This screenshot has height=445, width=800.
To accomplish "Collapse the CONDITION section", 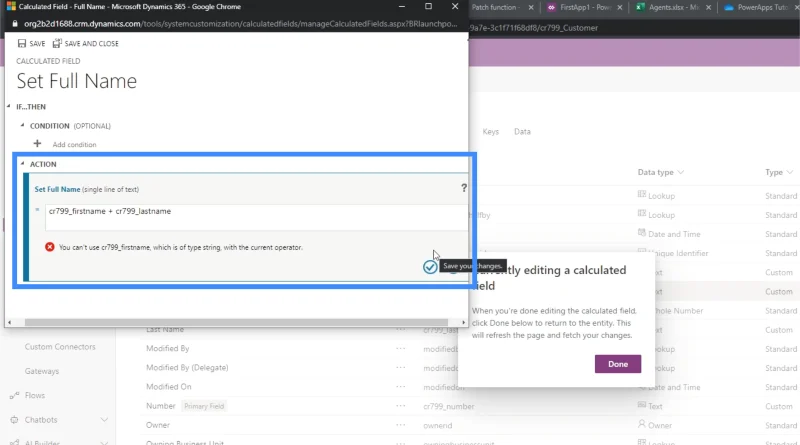I will point(22,126).
